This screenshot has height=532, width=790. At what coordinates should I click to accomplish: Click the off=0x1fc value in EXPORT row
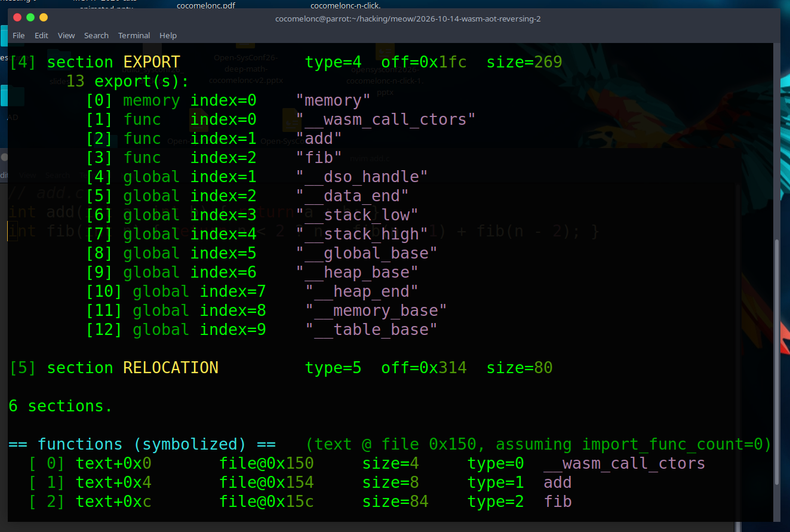pyautogui.click(x=424, y=62)
